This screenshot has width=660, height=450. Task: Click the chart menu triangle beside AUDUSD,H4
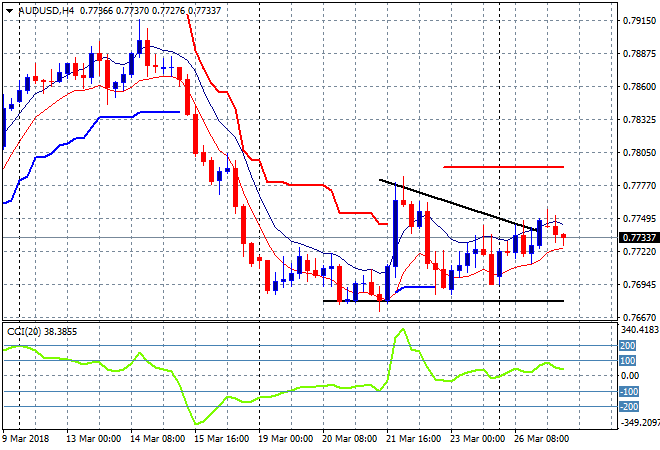9,11
